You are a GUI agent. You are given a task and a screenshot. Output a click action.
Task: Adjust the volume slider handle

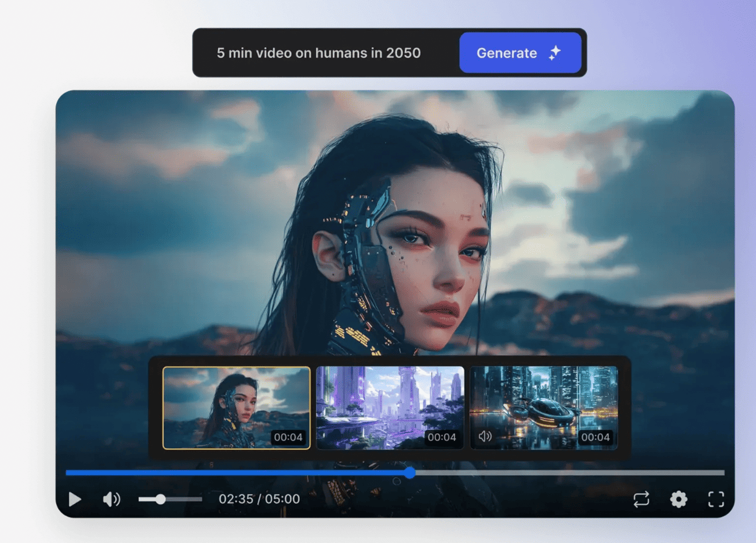(x=161, y=499)
